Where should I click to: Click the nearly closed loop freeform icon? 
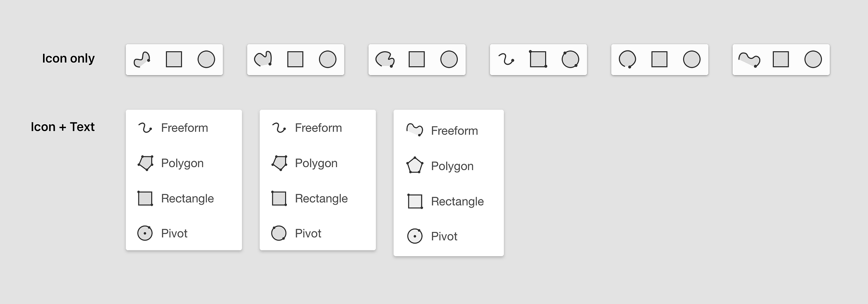pyautogui.click(x=627, y=59)
